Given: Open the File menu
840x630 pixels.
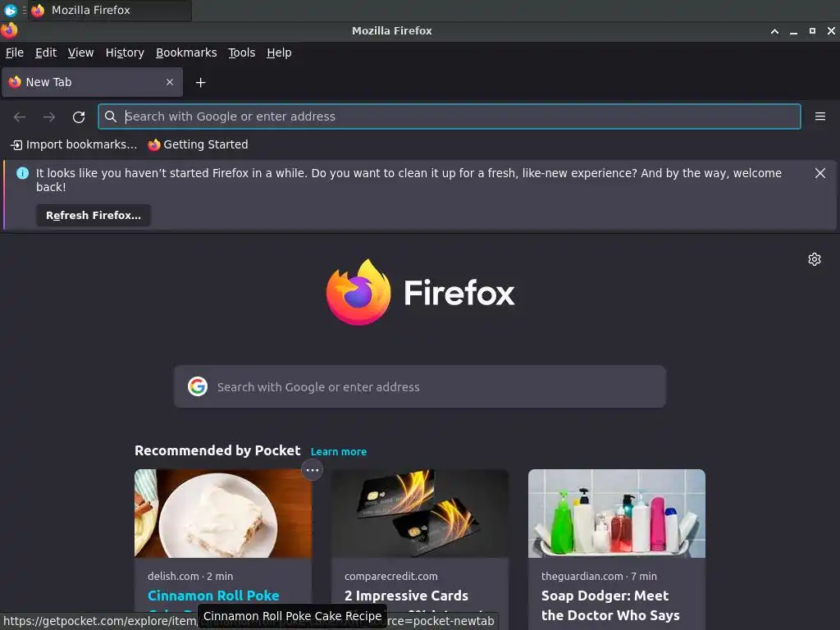Looking at the screenshot, I should coord(15,52).
